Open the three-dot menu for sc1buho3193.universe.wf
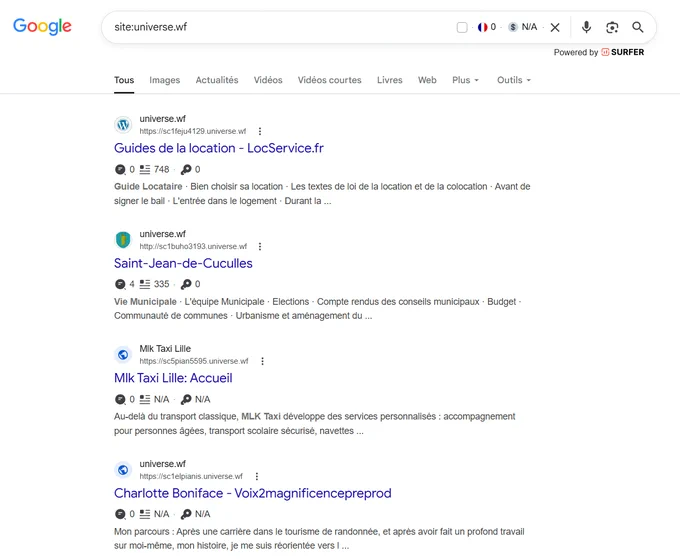Viewport: 680px width, 559px height. (260, 246)
